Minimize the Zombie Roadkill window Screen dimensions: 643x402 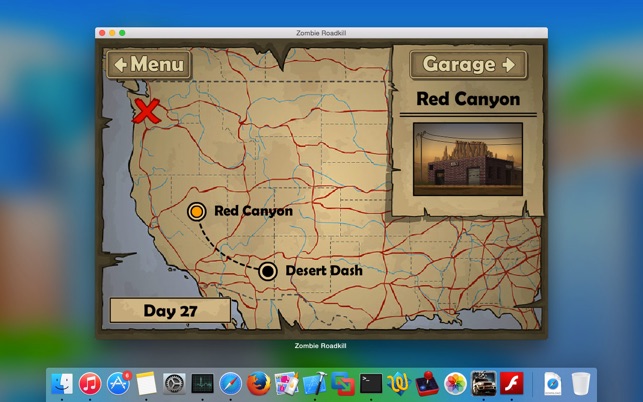[x=112, y=33]
